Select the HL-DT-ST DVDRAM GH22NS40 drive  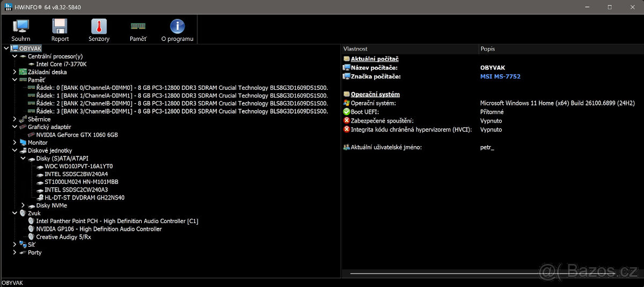(84, 198)
